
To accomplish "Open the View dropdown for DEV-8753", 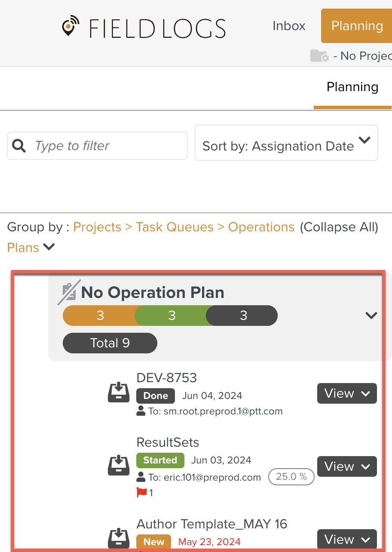I will point(347,393).
